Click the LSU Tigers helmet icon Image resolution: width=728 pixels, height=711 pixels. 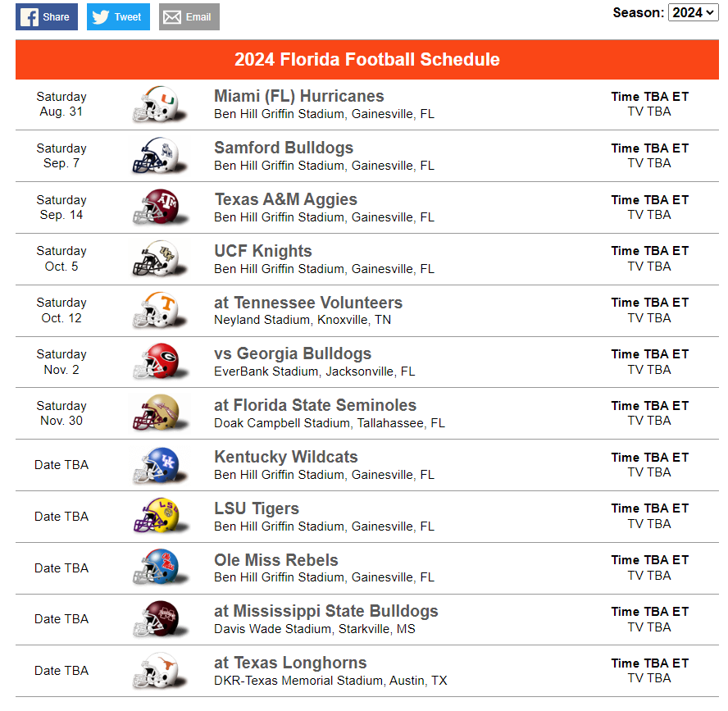159,517
